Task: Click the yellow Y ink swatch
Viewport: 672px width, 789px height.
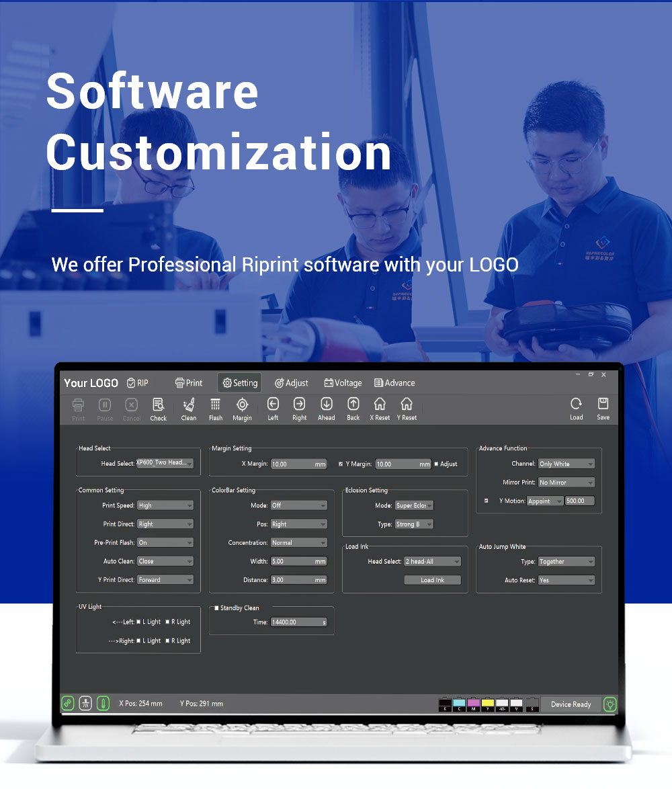Action: (488, 704)
